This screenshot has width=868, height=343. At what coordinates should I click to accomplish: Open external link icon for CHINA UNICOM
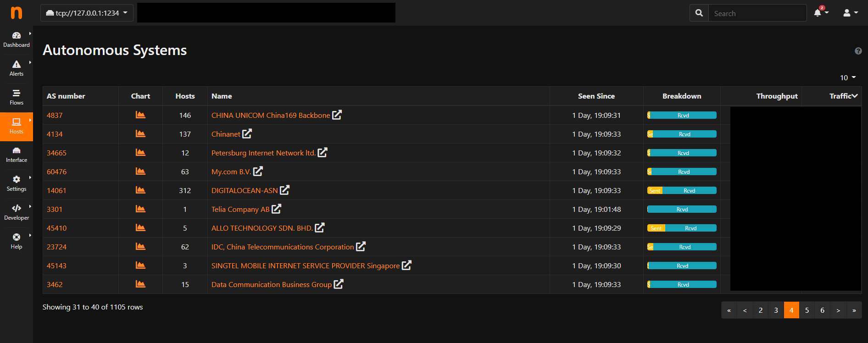[337, 115]
